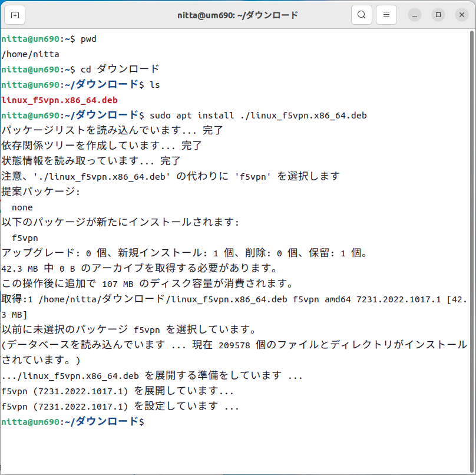Viewport: 476px width, 475px height.
Task: Click the search magnifier icon
Action: 362,15
